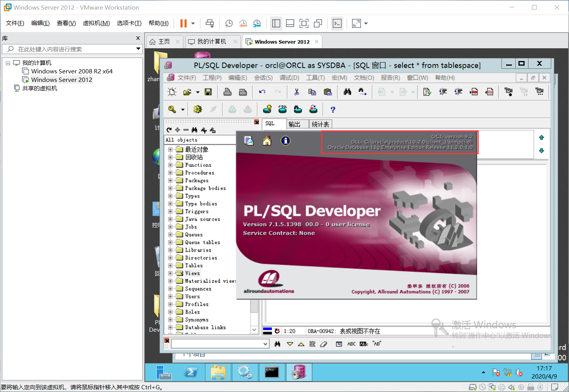Click the Cut scissors icon

296,92
